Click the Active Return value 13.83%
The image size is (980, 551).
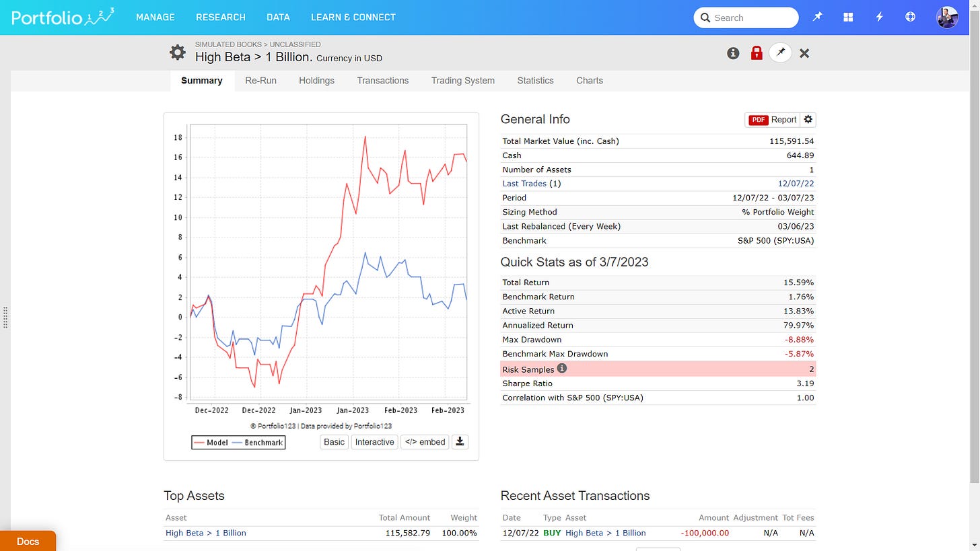[x=799, y=311]
